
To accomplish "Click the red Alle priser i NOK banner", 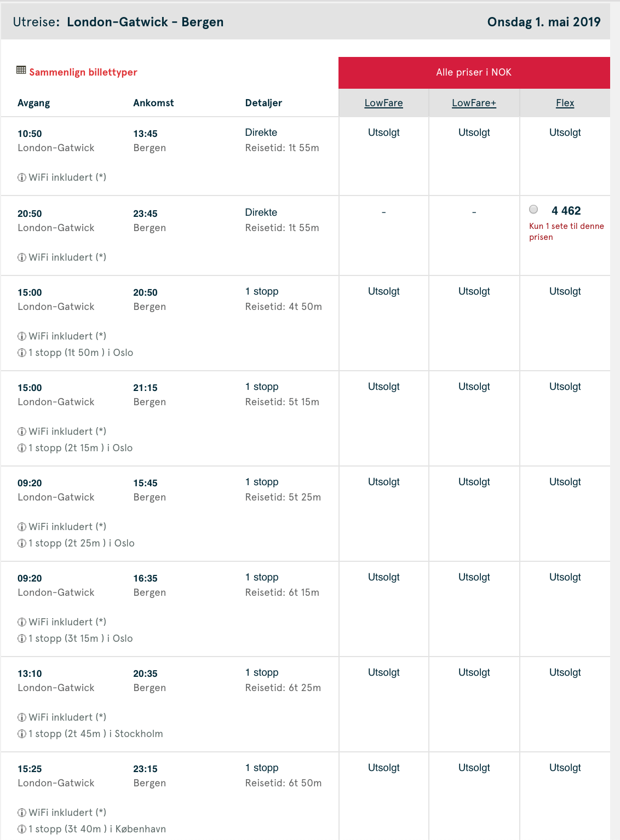I will [474, 72].
